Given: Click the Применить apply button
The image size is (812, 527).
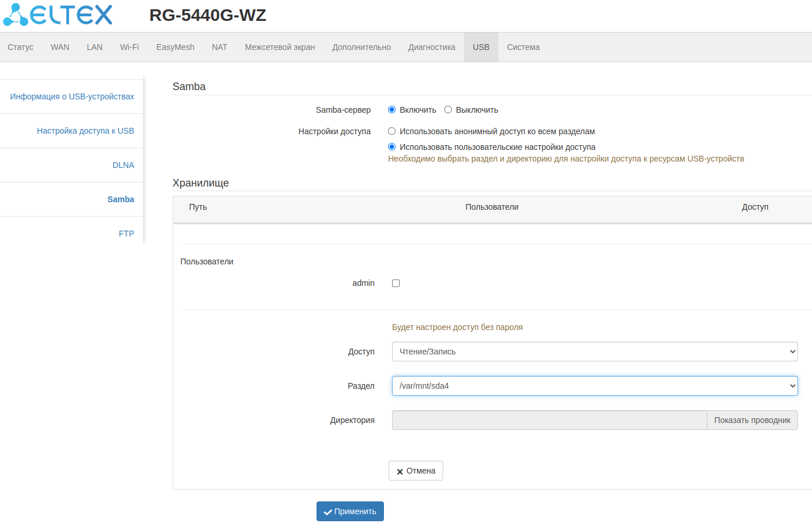Looking at the screenshot, I should click(350, 511).
